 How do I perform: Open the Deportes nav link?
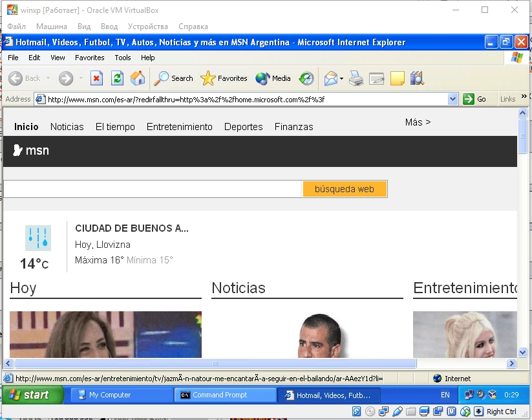243,127
